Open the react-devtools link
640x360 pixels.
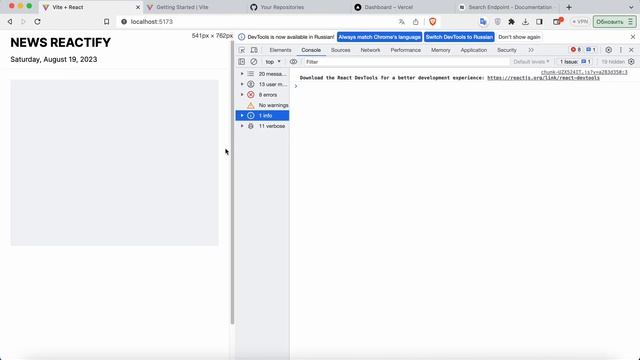click(x=543, y=78)
